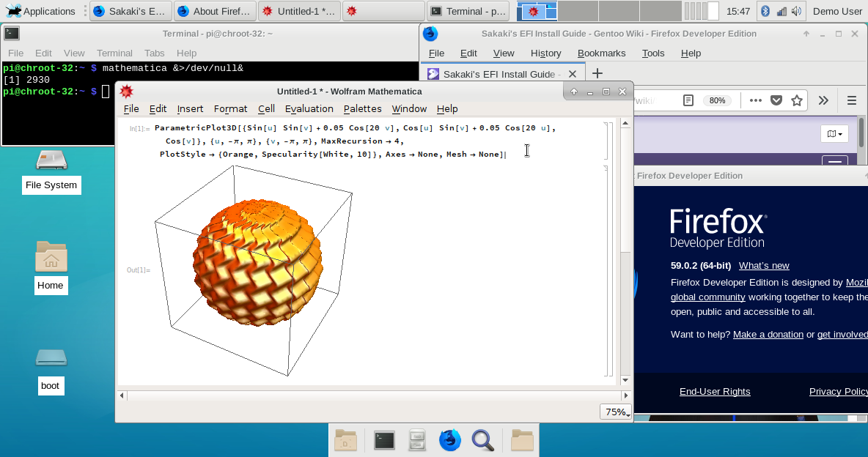This screenshot has width=868, height=457.
Task: Click global community link
Action: pos(708,297)
